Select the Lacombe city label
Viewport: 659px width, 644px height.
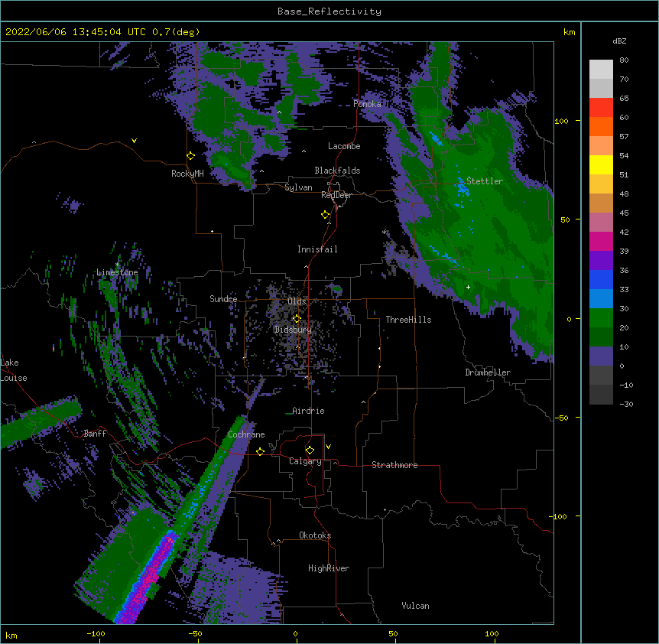click(344, 146)
